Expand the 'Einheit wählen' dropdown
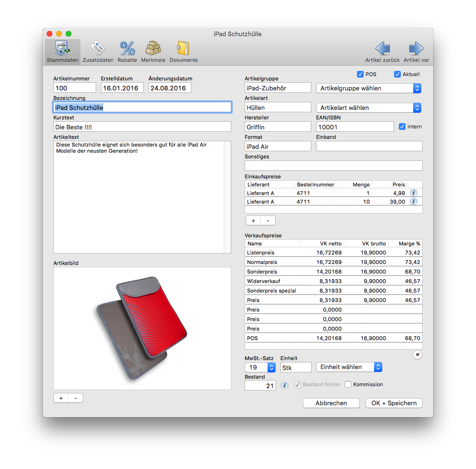476x469 pixels. point(349,367)
